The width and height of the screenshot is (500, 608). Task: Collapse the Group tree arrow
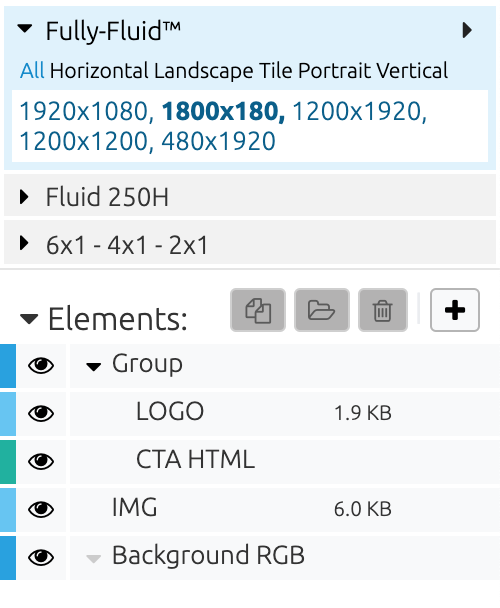[x=93, y=366]
